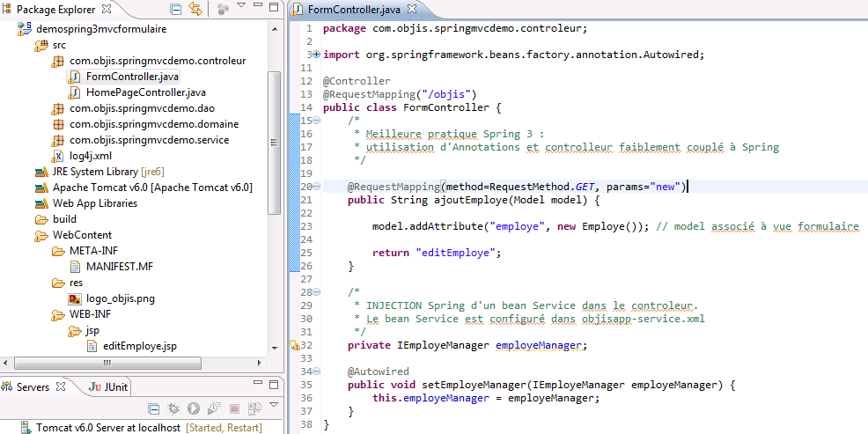Click the warning marker on line 32
The image size is (868, 434).
pos(295,345)
